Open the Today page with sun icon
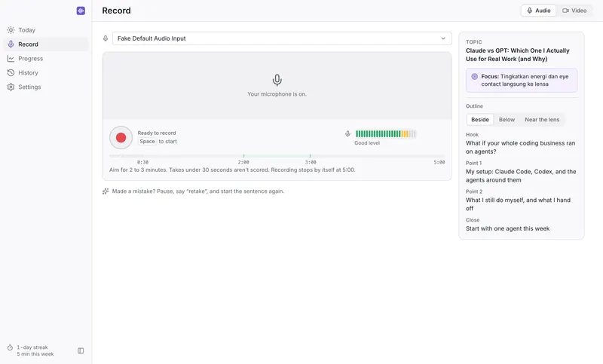Image resolution: width=603 pixels, height=364 pixels. pyautogui.click(x=11, y=30)
